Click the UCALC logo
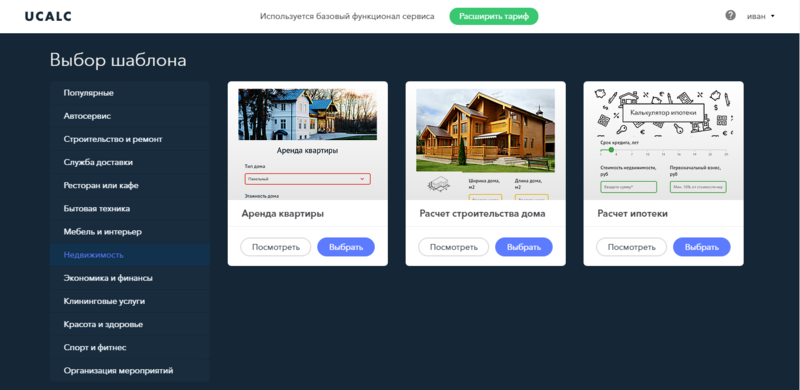This screenshot has height=390, width=800. tap(48, 16)
